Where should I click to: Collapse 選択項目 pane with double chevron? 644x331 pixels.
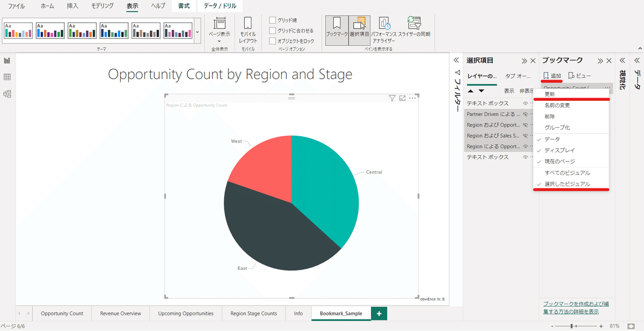tap(524, 61)
